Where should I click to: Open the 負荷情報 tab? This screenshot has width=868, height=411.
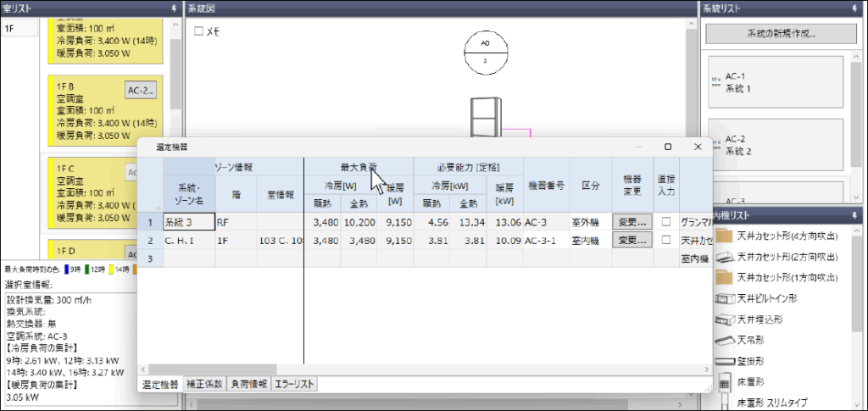(249, 384)
